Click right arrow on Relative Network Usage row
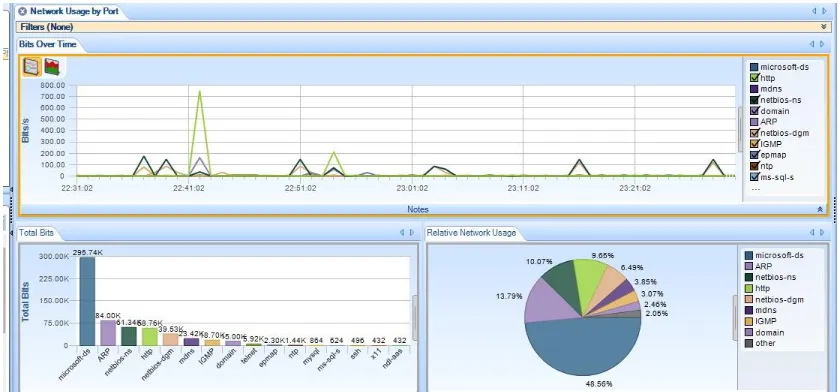Image resolution: width=838 pixels, height=392 pixels. (823, 233)
